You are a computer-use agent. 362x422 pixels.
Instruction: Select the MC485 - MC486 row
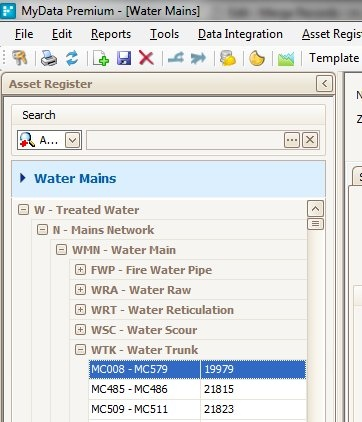pos(197,389)
